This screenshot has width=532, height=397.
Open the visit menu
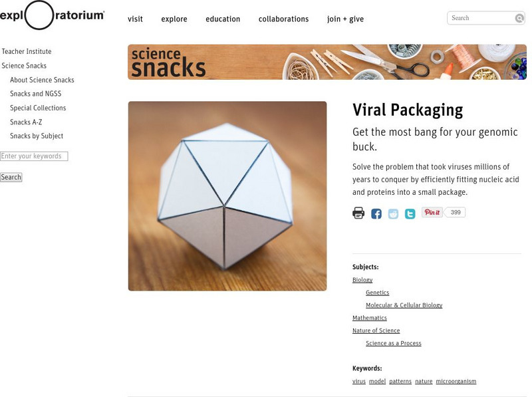click(x=135, y=19)
